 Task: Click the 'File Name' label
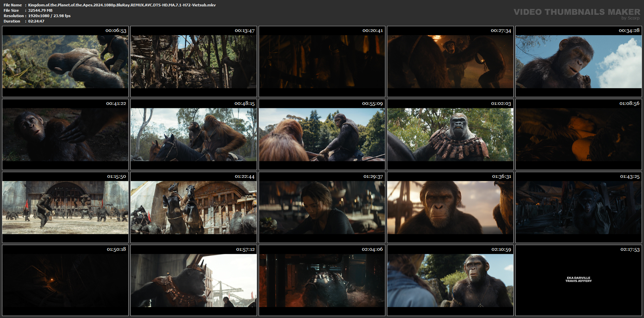coord(13,5)
